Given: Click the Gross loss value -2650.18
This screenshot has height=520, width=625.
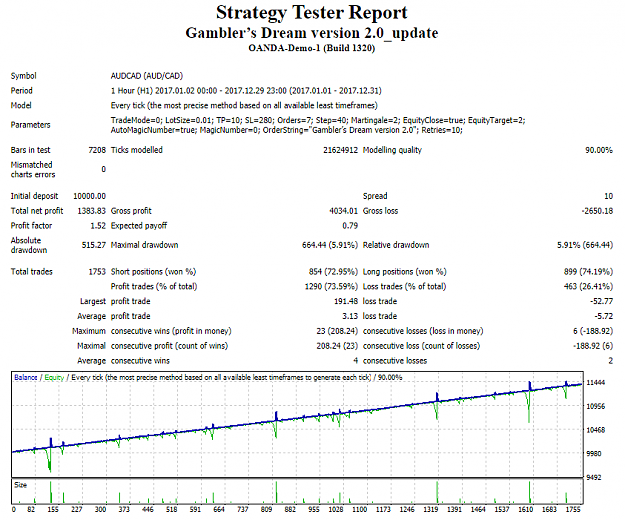Looking at the screenshot, I should click(x=597, y=211).
